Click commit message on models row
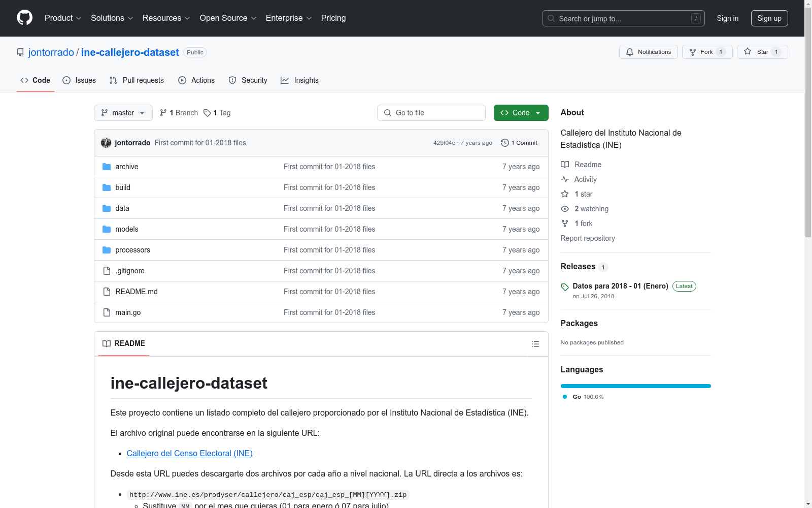812x508 pixels. pyautogui.click(x=329, y=229)
